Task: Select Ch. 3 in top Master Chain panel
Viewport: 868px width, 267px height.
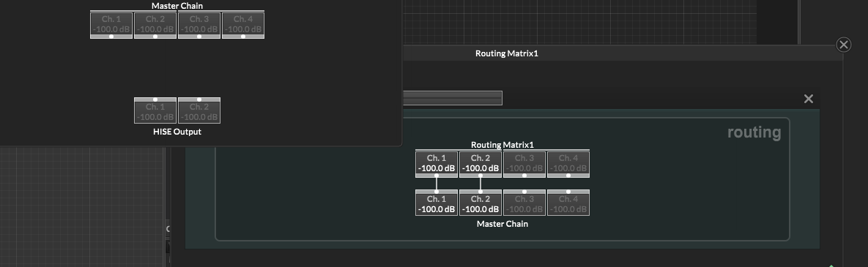Action: click(199, 26)
